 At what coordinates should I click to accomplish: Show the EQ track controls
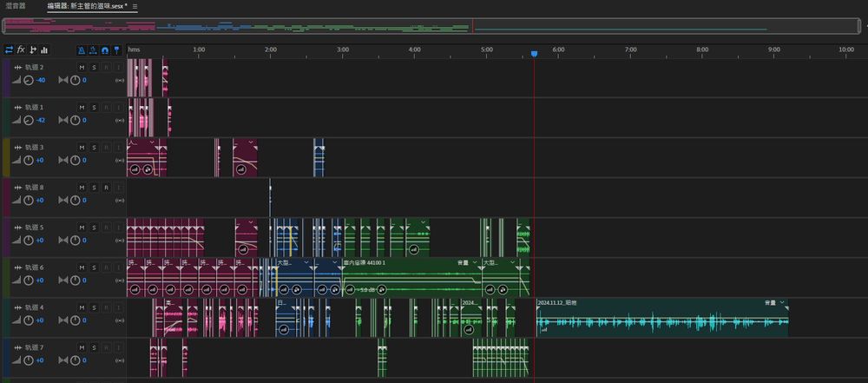point(44,50)
